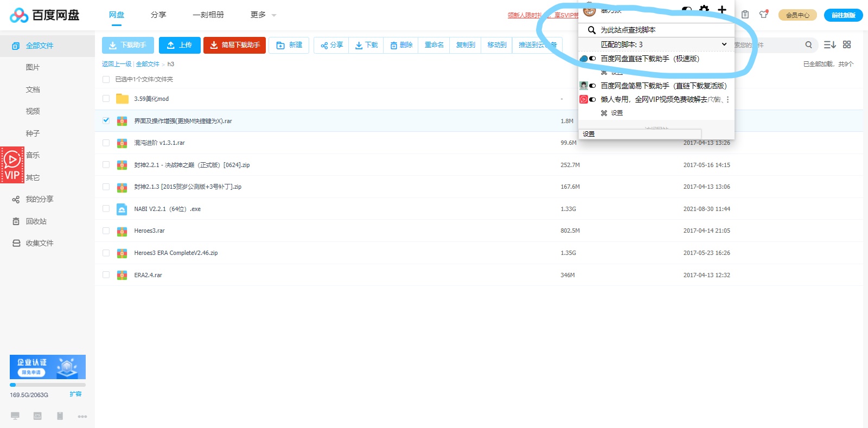Expand the 匹配的脚本: 3 section chevron

(724, 44)
